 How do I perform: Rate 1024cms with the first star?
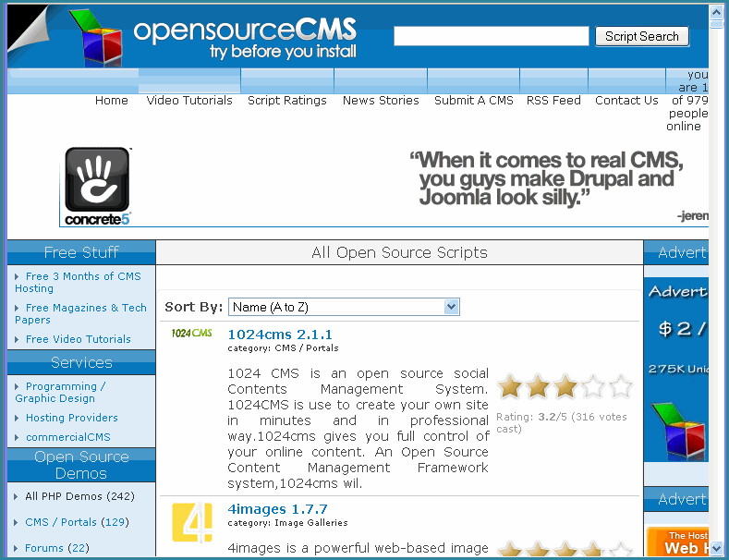coord(509,386)
